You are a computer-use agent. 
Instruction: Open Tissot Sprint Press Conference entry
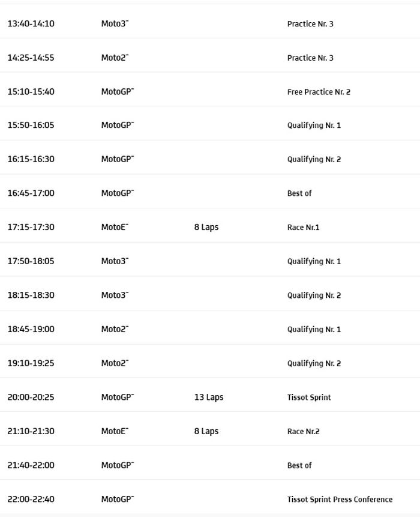(x=340, y=500)
